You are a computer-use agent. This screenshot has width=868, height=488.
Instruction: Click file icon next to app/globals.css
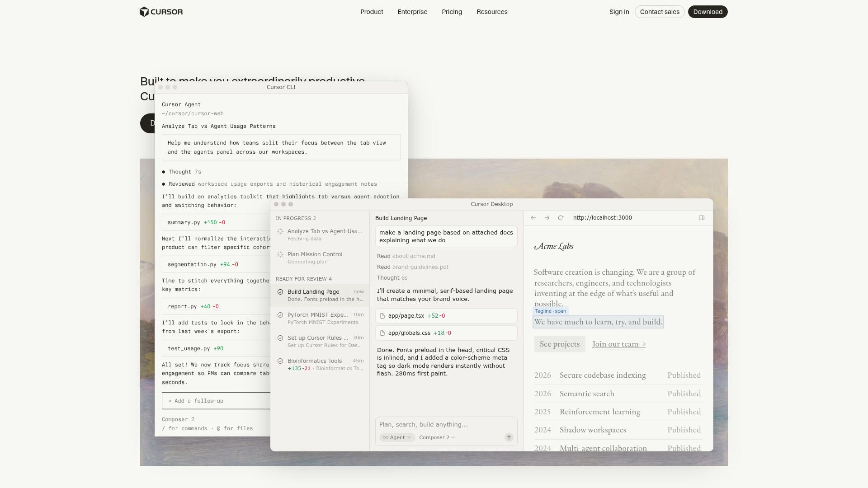click(382, 333)
